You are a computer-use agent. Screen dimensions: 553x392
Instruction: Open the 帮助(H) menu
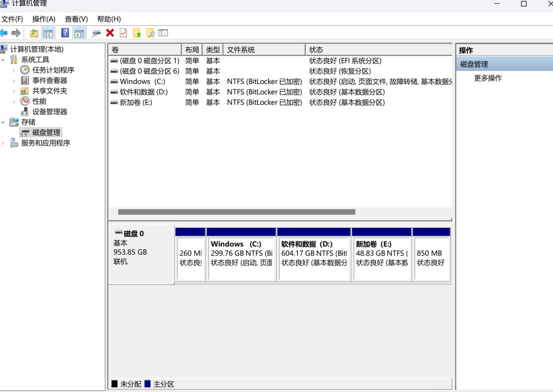[109, 19]
